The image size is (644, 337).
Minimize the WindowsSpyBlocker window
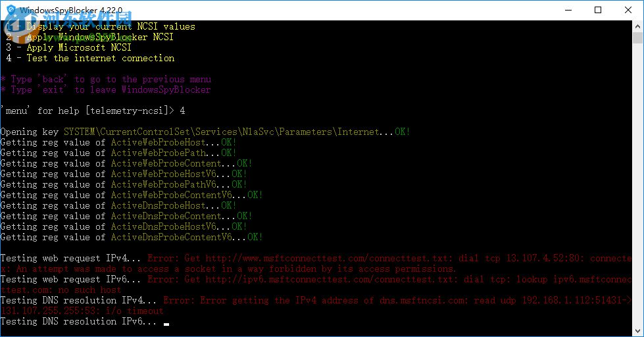568,10
